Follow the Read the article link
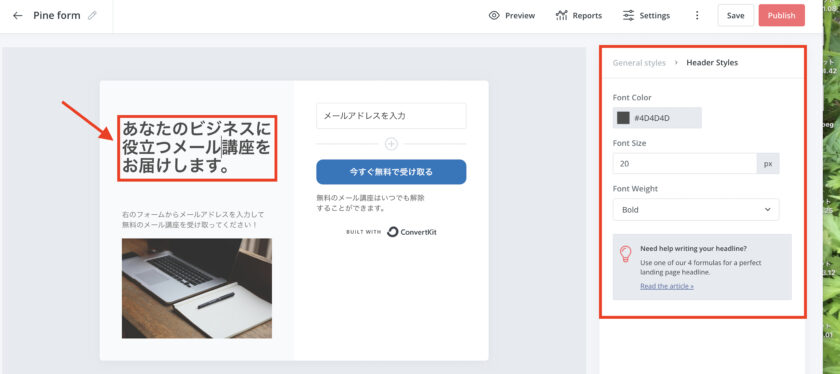840x374 pixels. 667,286
